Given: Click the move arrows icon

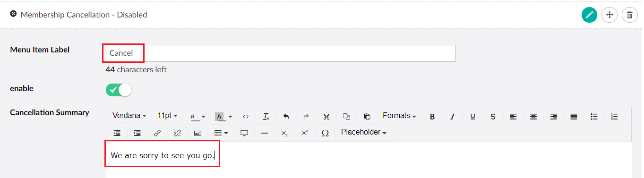Looking at the screenshot, I should [x=610, y=15].
